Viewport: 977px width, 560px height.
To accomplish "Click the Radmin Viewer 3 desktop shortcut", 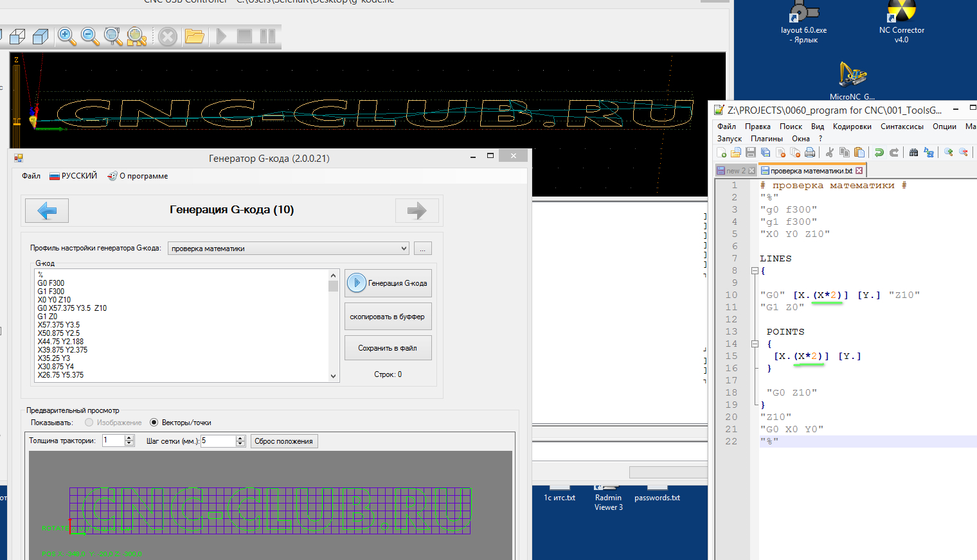I will [x=609, y=498].
